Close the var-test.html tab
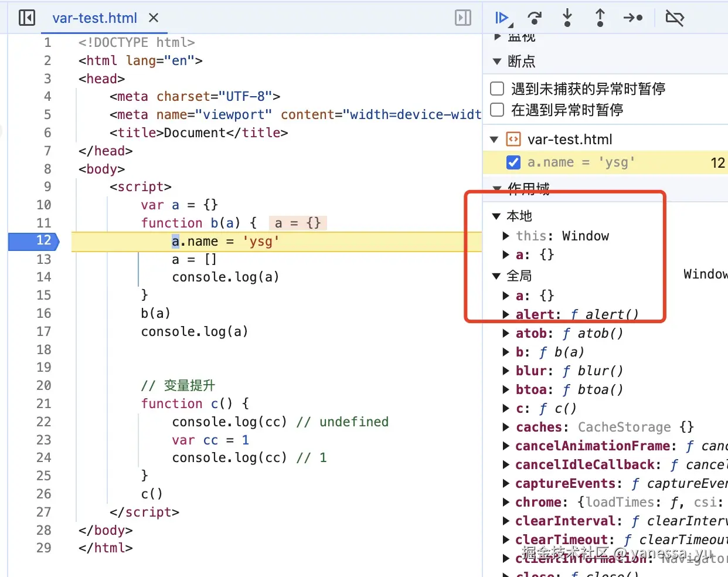 tap(154, 18)
